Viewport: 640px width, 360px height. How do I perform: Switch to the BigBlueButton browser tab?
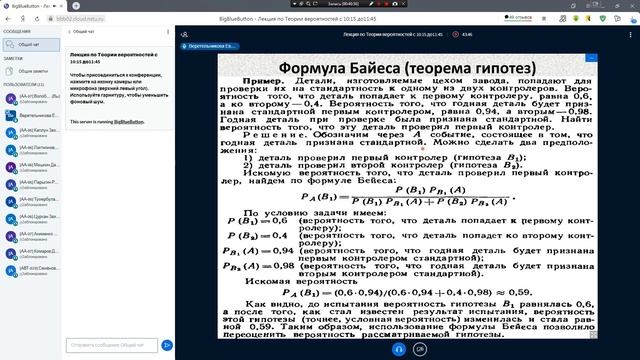tap(33, 6)
